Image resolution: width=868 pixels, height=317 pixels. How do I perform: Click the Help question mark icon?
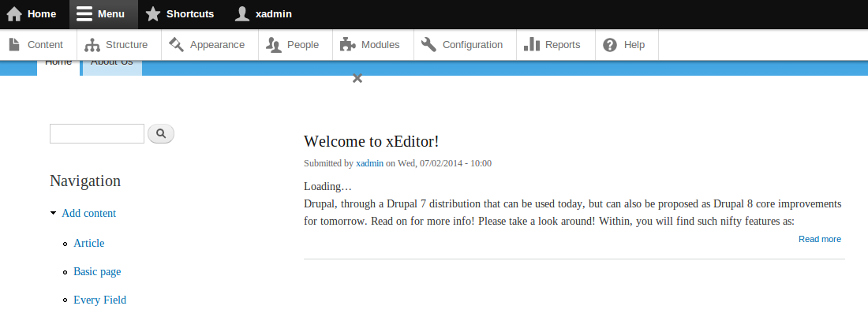point(610,45)
